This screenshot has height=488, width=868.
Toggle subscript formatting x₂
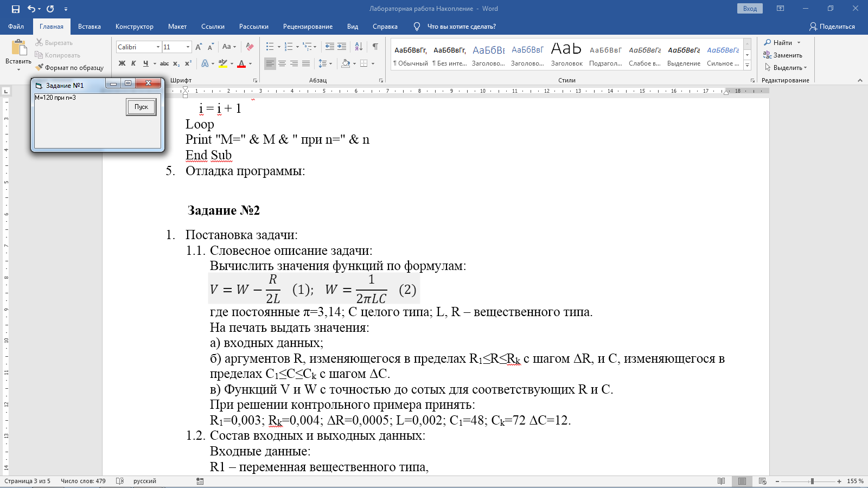click(176, 63)
